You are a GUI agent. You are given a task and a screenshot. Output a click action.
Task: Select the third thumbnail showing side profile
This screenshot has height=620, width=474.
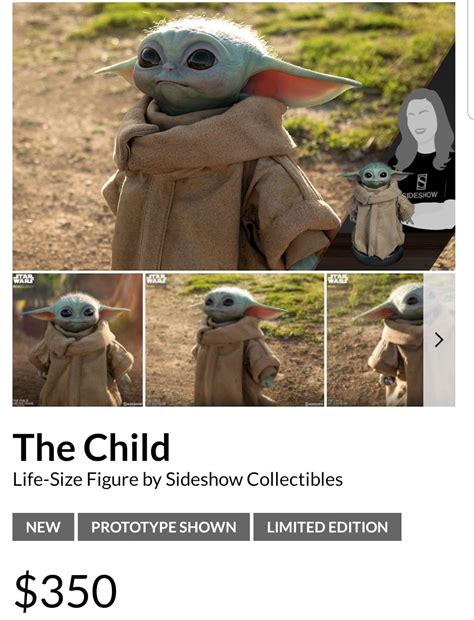(375, 340)
